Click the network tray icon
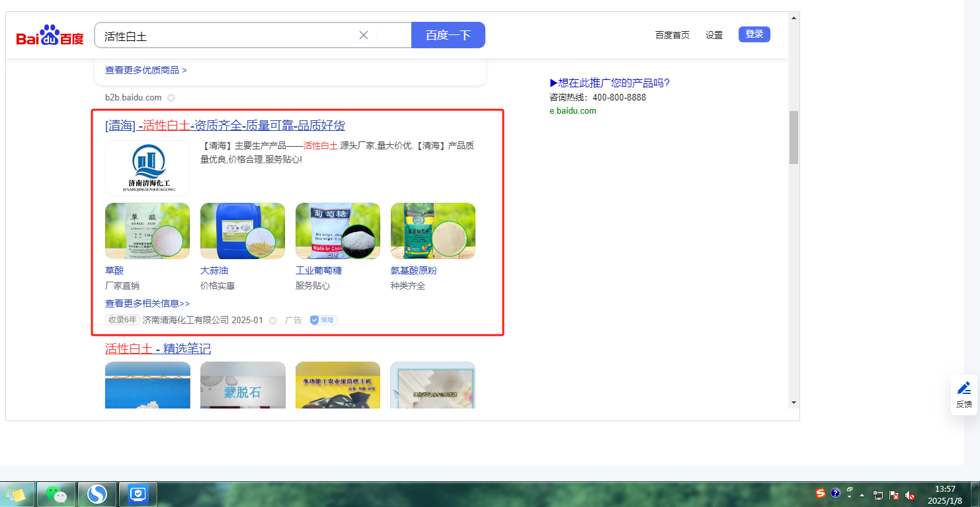Image resolution: width=980 pixels, height=507 pixels. pyautogui.click(x=878, y=494)
